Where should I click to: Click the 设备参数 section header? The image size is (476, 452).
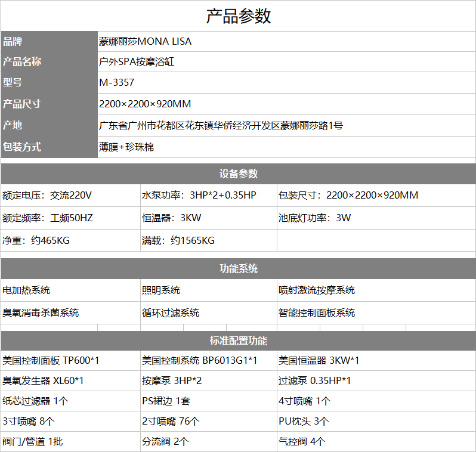[238, 174]
